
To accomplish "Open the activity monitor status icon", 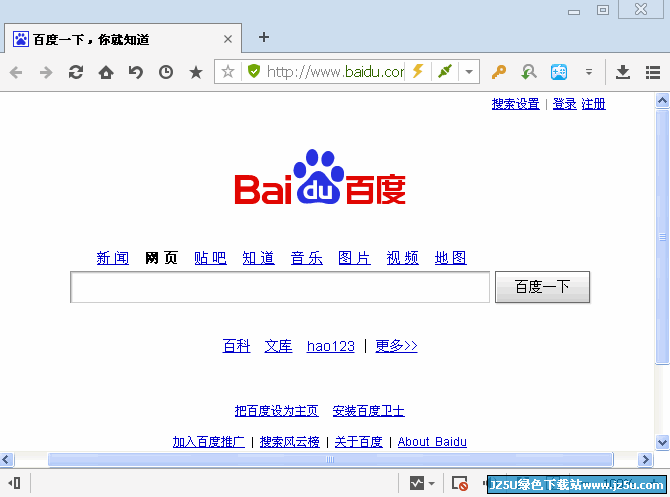I will pyautogui.click(x=417, y=483).
